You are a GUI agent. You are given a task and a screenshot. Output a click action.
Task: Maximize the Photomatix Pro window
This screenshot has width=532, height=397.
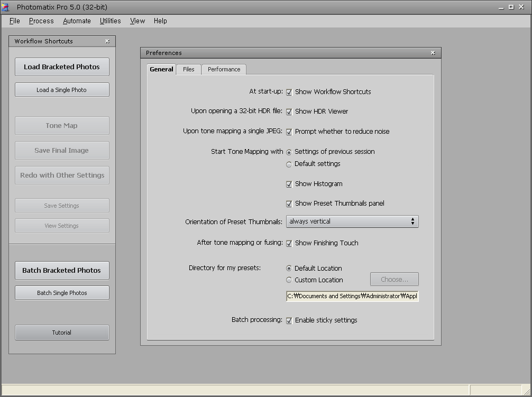(x=511, y=7)
